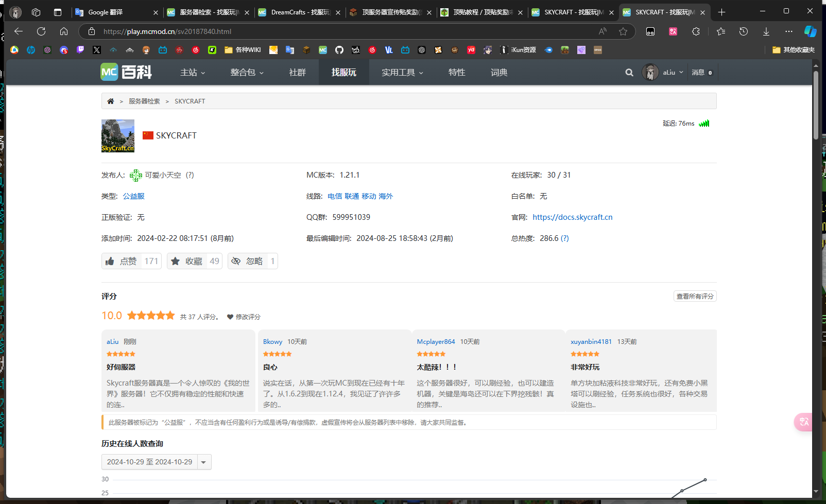Open reviewer Bkowy profile link
Viewport: 826px width, 504px height.
pyautogui.click(x=273, y=342)
